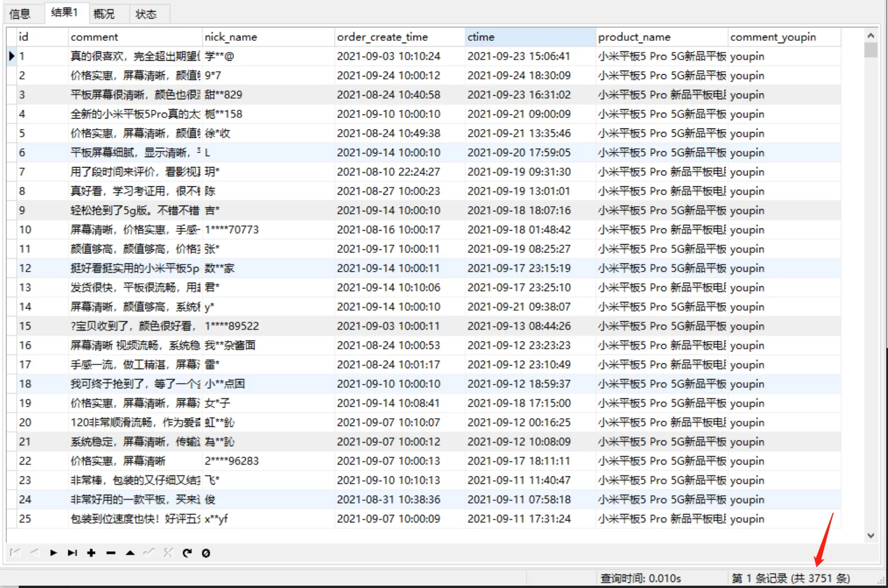Screen dimensions: 888x588
Task: Select the comment column header
Action: click(135, 37)
